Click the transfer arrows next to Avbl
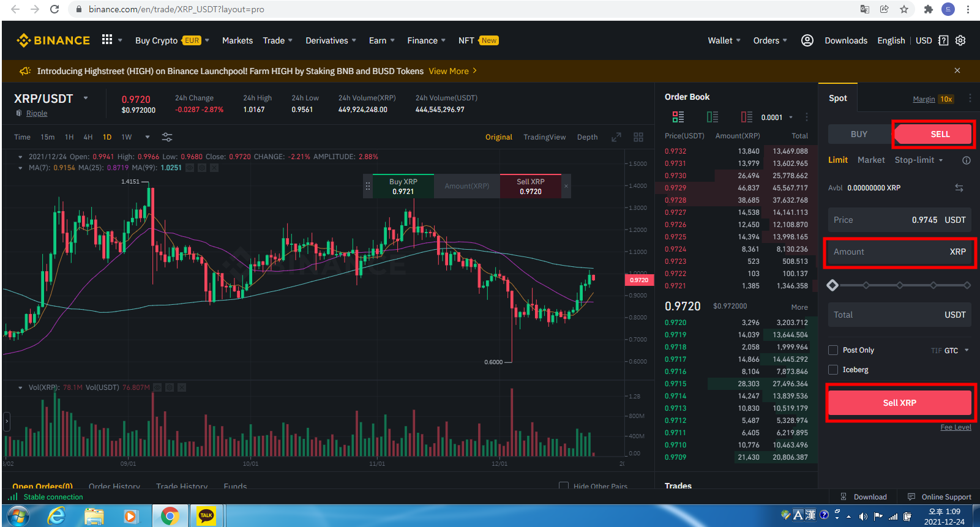The height and width of the screenshot is (527, 980). pyautogui.click(x=959, y=188)
